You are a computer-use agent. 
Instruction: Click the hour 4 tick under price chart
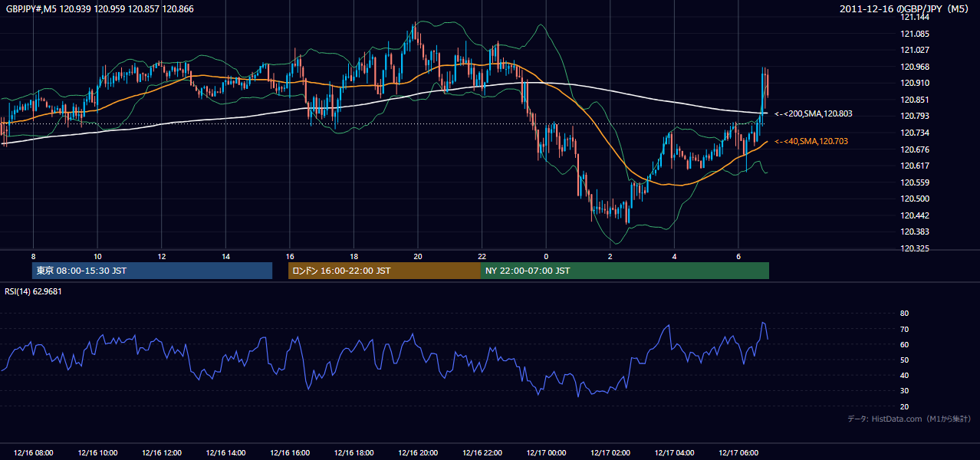(673, 256)
